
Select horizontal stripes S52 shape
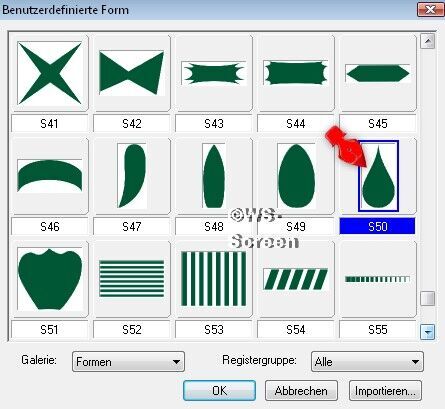pos(132,279)
